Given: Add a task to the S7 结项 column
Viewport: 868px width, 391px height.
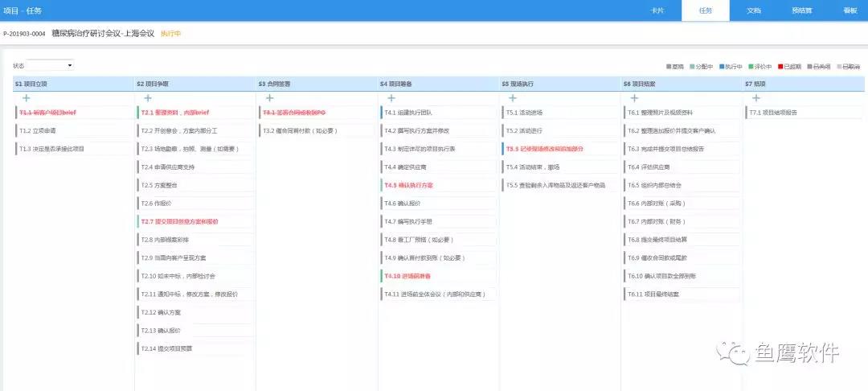Looking at the screenshot, I should point(756,97).
